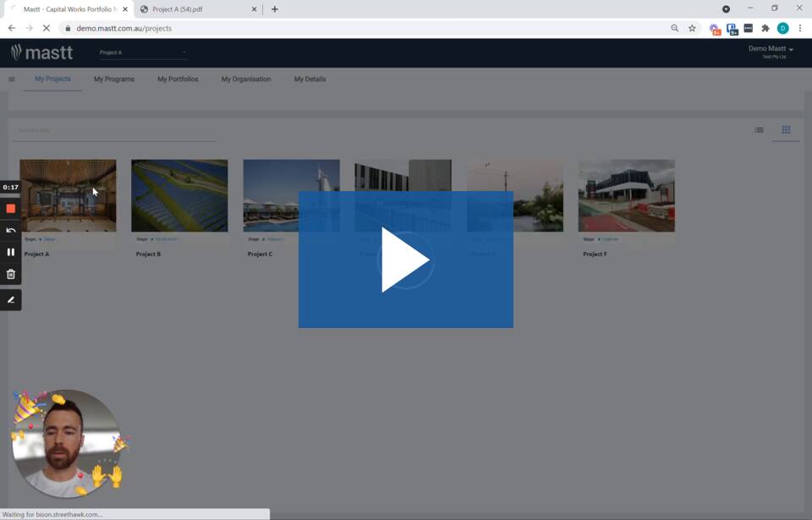Screen dimensions: 812x520
Task: Click the browser forward arrow
Action: tap(29, 29)
